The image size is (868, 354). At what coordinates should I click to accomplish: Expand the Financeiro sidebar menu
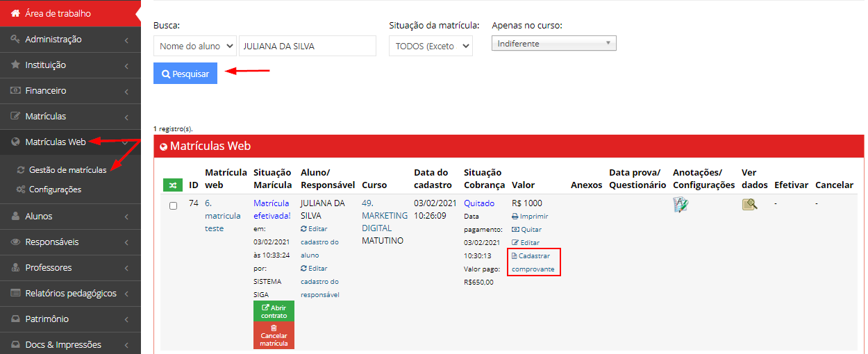pos(69,90)
